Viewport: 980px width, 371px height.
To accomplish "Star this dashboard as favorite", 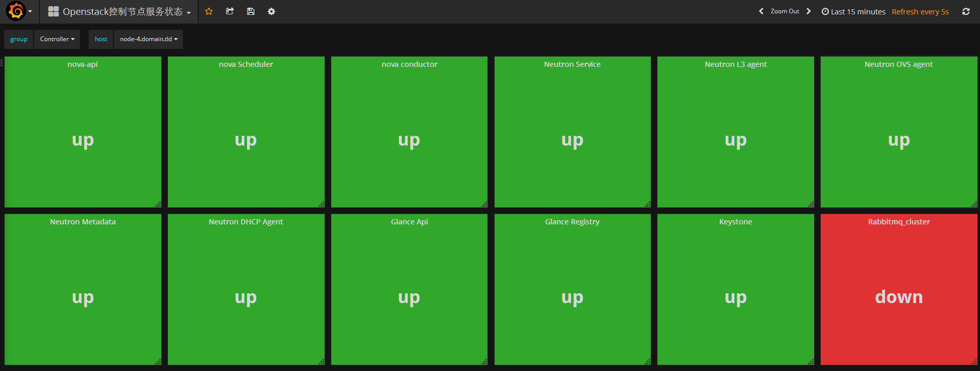I will (x=209, y=11).
